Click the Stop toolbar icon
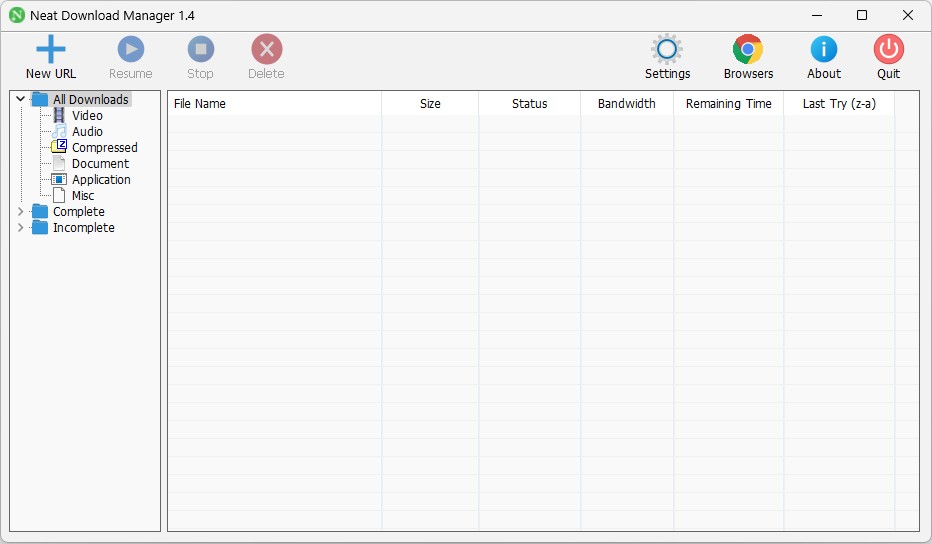The image size is (932, 544). (201, 49)
